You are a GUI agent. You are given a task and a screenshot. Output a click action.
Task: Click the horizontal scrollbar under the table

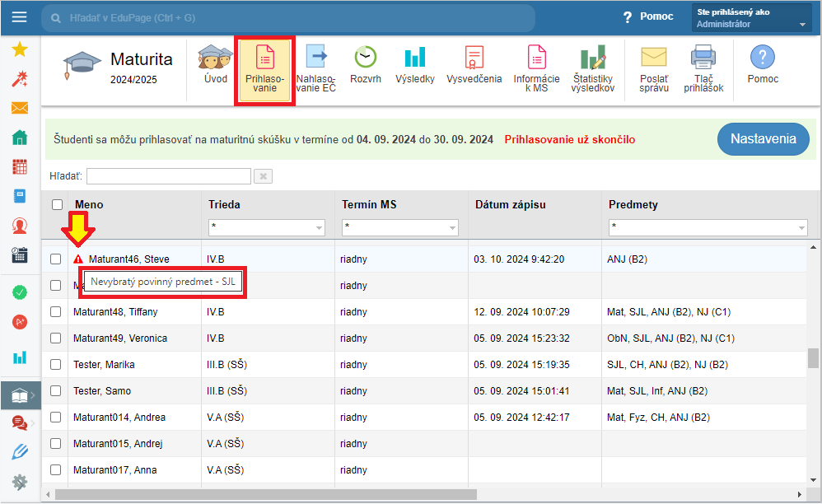[266, 495]
